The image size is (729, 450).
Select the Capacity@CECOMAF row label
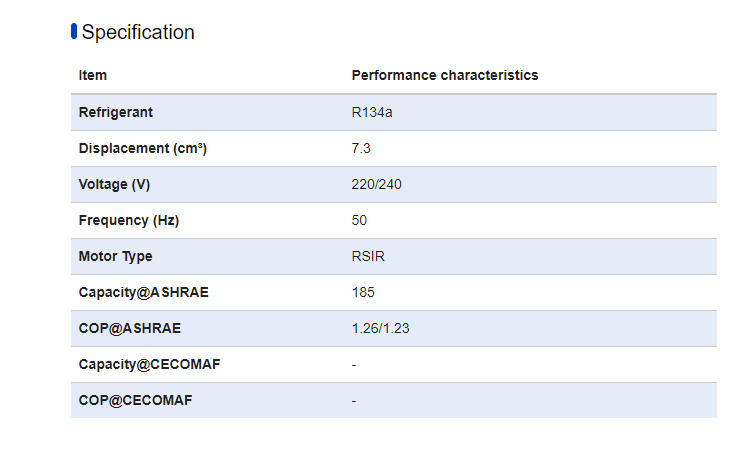coord(149,364)
